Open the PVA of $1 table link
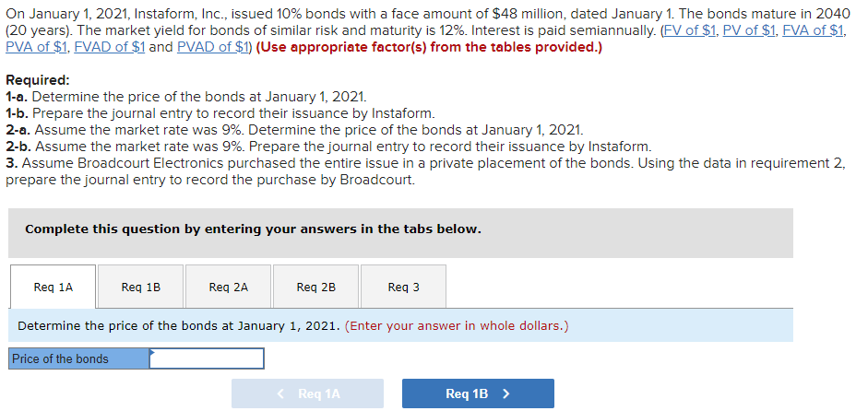This screenshot has width=868, height=411. [36, 47]
